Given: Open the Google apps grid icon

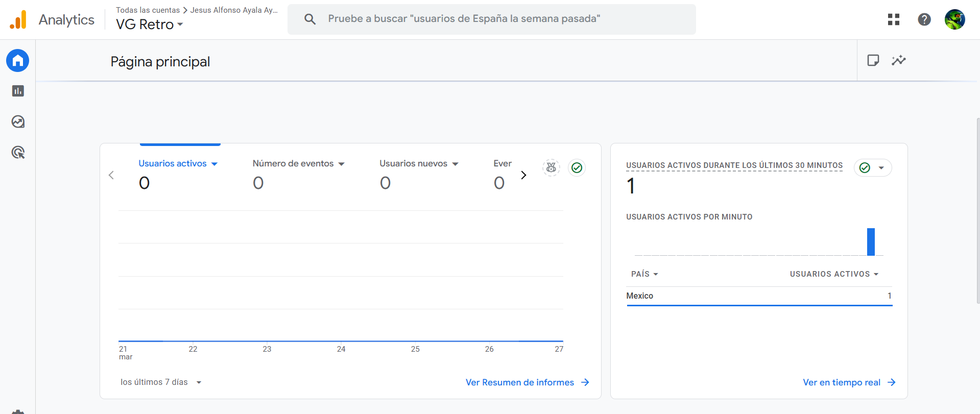Looking at the screenshot, I should 894,19.
